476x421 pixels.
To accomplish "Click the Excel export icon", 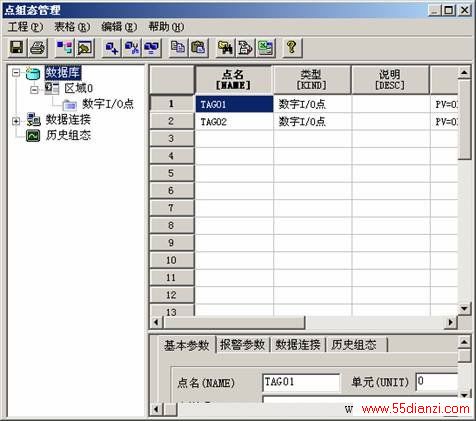I will [x=266, y=48].
